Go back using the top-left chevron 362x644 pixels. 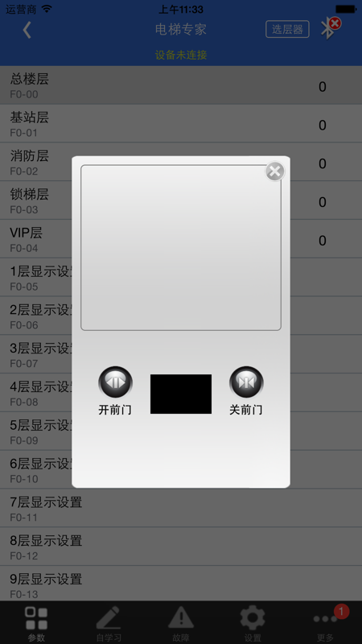27,30
